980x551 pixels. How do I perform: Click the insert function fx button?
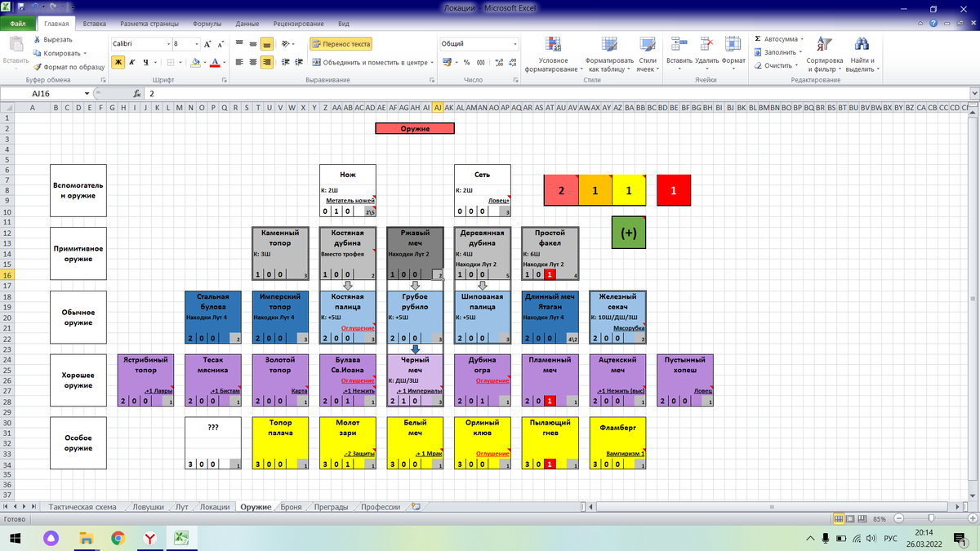click(136, 94)
